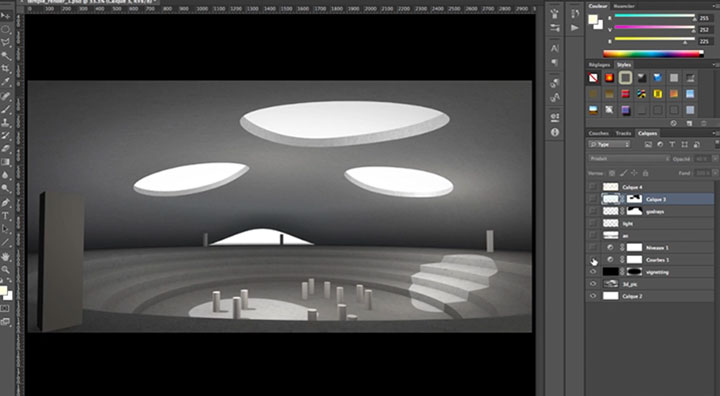The image size is (720, 396).
Task: Filter layers by adjustment layer type
Action: click(x=660, y=145)
